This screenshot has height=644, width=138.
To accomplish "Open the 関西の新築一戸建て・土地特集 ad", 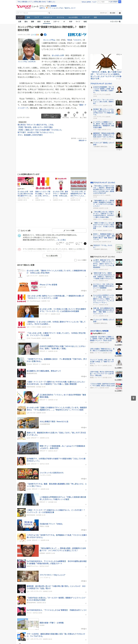I will click(x=51, y=623).
